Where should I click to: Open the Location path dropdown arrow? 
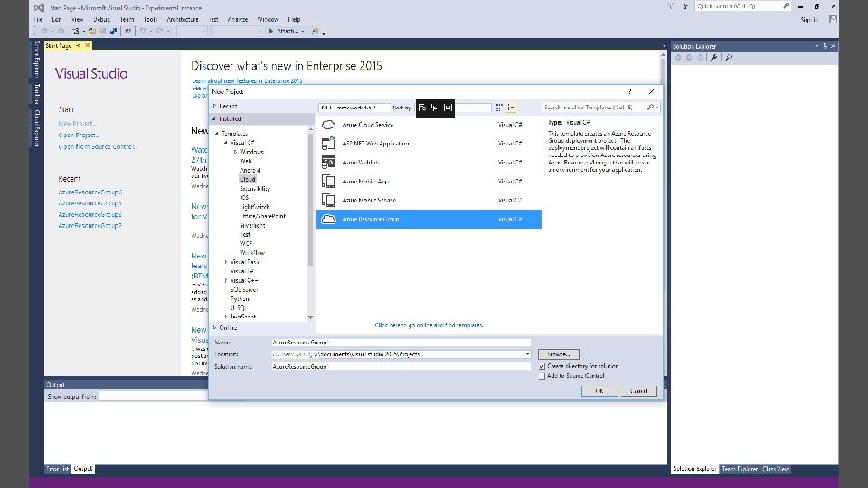click(527, 354)
